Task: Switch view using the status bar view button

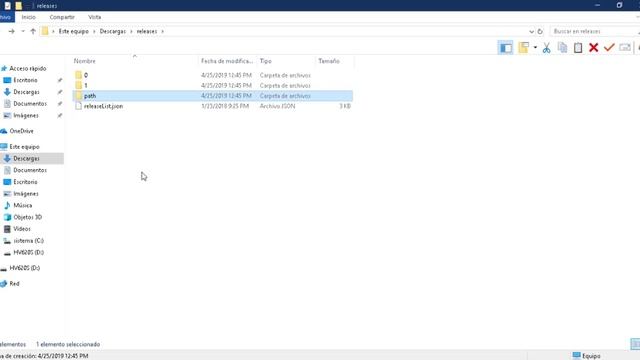Action: pos(635,344)
